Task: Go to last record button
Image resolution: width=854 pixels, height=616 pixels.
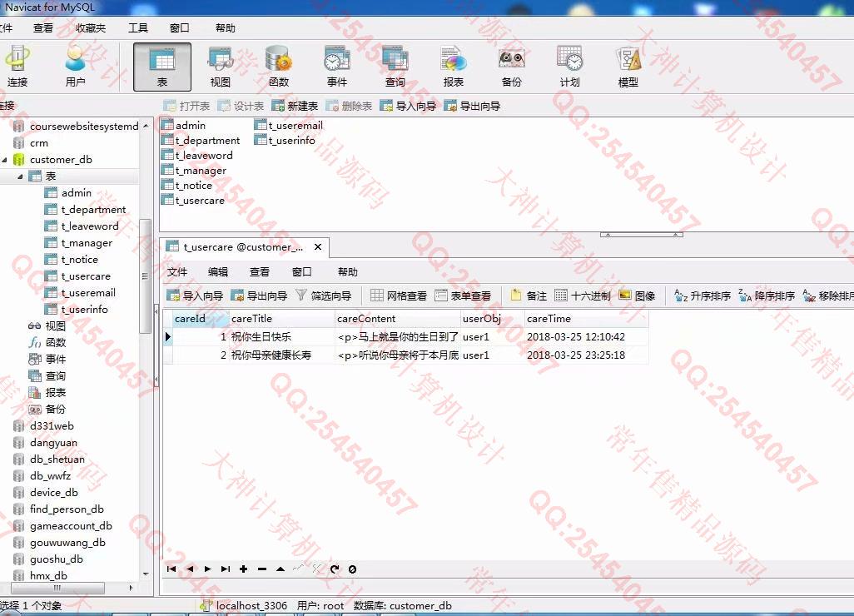Action: (x=226, y=569)
